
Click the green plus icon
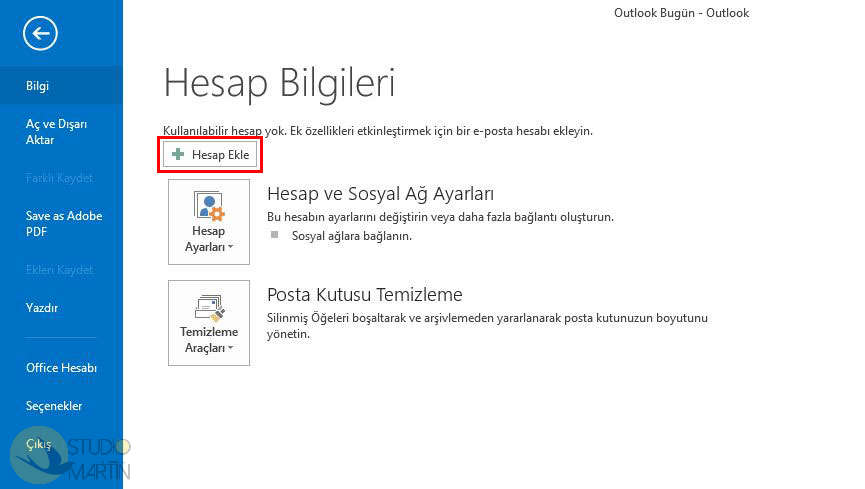tap(178, 155)
